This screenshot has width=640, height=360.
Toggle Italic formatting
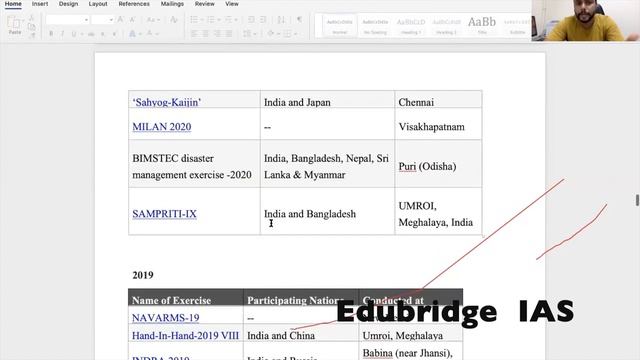(62, 34)
